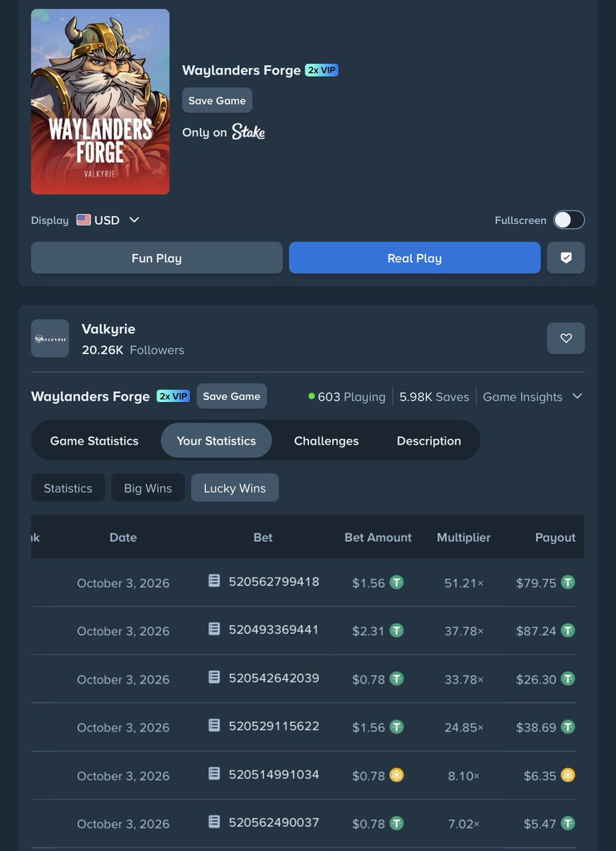616x851 pixels.
Task: Click Save Game under the game title
Action: [217, 101]
